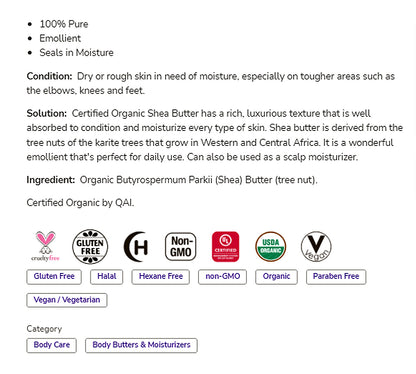Click the Organic tag button
The image size is (416, 374).
[x=276, y=277]
